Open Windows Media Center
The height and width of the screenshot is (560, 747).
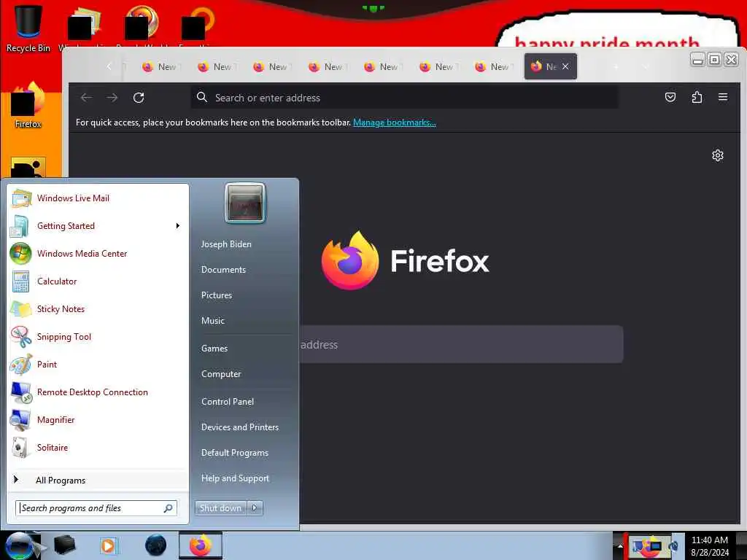click(x=98, y=253)
